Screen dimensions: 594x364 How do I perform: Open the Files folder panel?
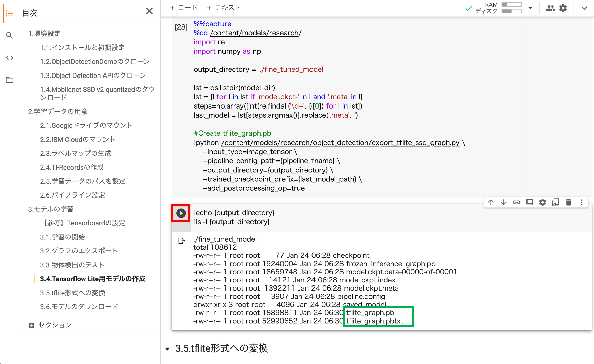10,80
